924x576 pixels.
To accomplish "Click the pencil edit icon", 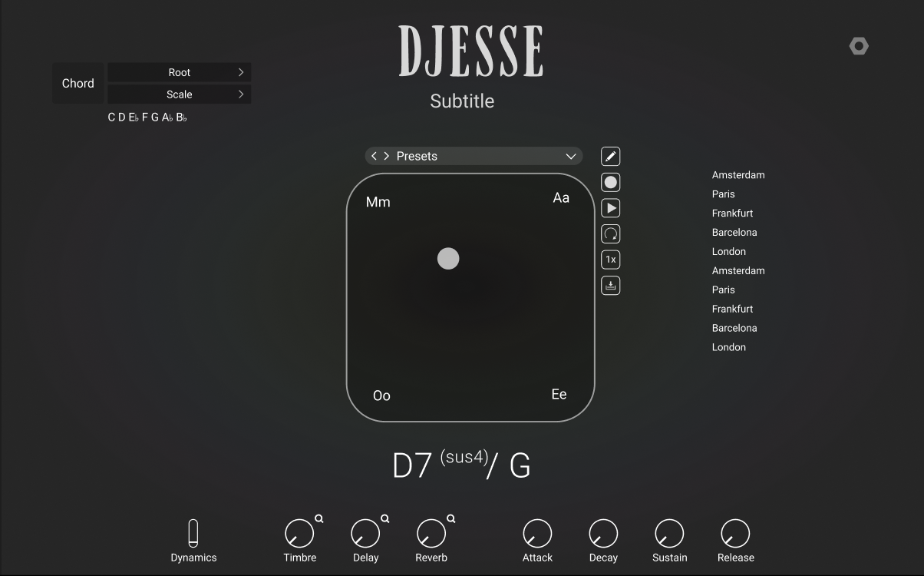I will click(x=611, y=157).
